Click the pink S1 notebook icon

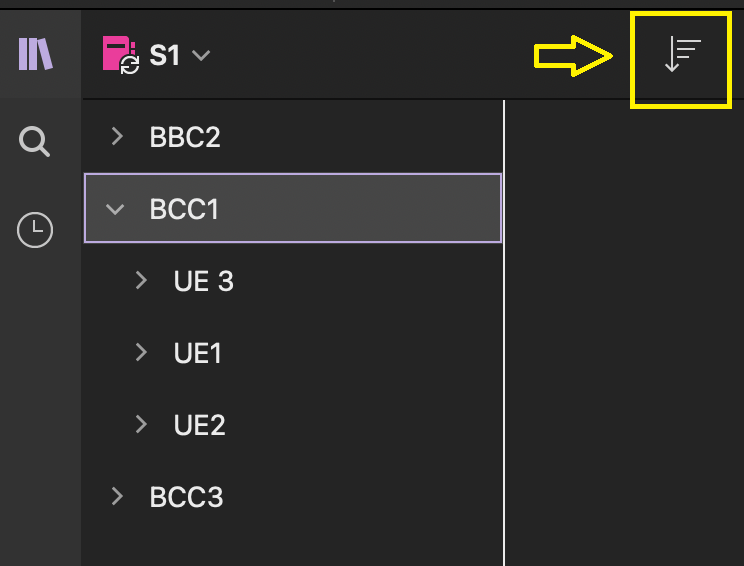click(121, 55)
